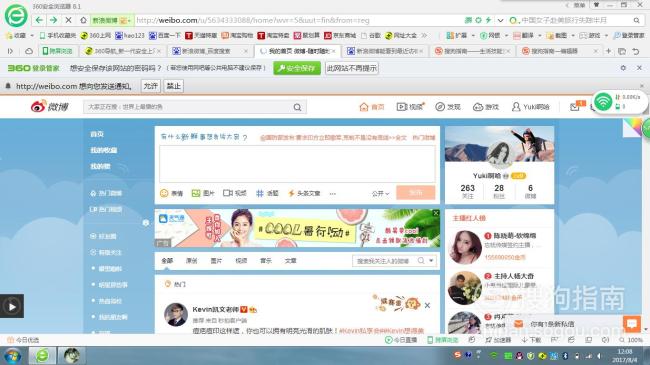Allow weibo.com notifications with 允许
Viewport: 650px width, 365px height.
tap(150, 86)
